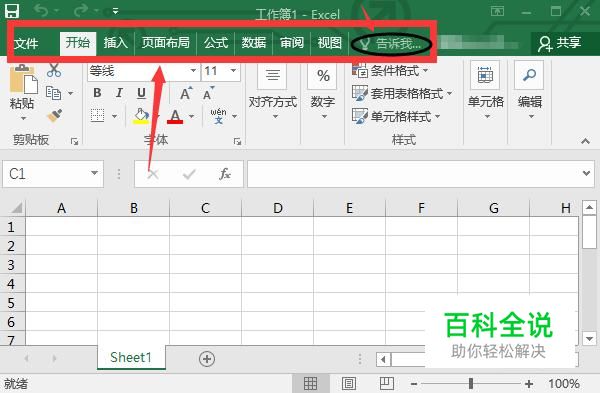Open the 编辑 editing group
Screen dimensions: 600x393
click(x=530, y=91)
